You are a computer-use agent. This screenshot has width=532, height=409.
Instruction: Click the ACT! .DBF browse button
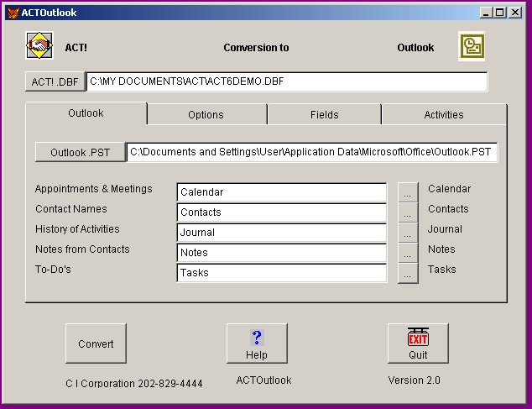pos(55,81)
